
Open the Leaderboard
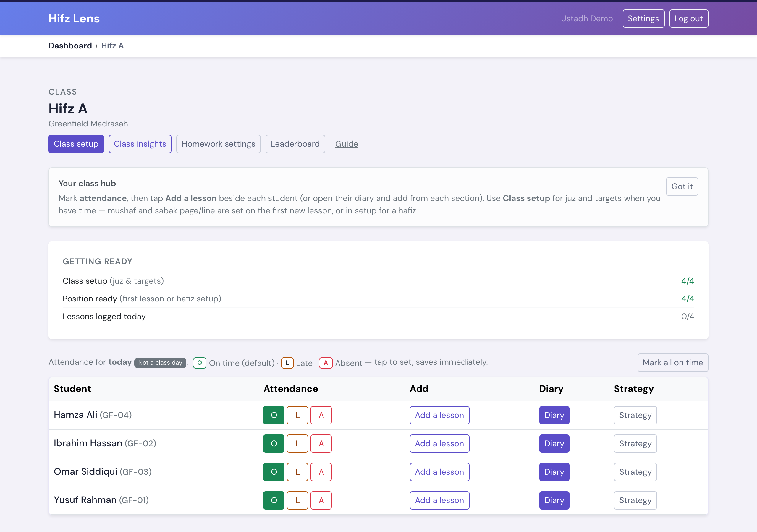[295, 144]
